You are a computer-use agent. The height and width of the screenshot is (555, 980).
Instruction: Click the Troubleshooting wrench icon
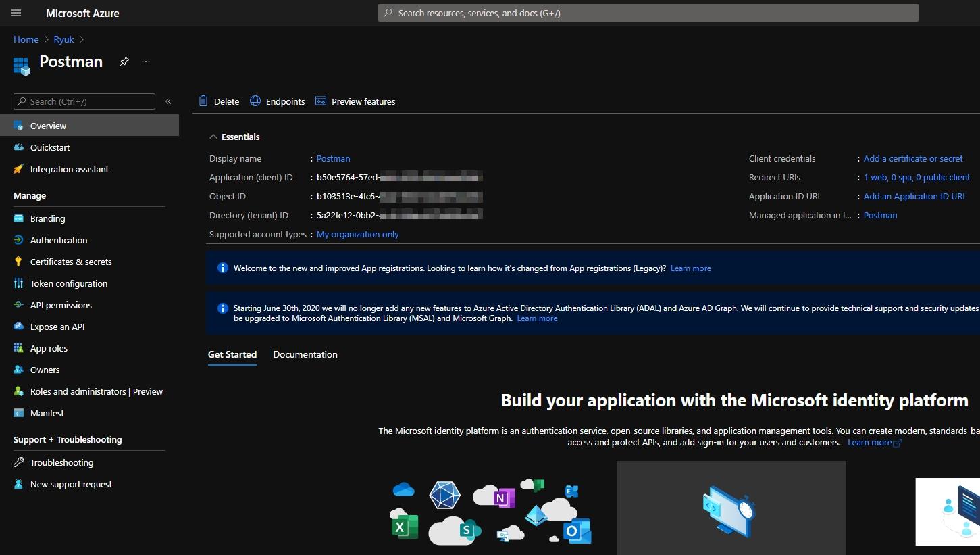[x=18, y=462]
